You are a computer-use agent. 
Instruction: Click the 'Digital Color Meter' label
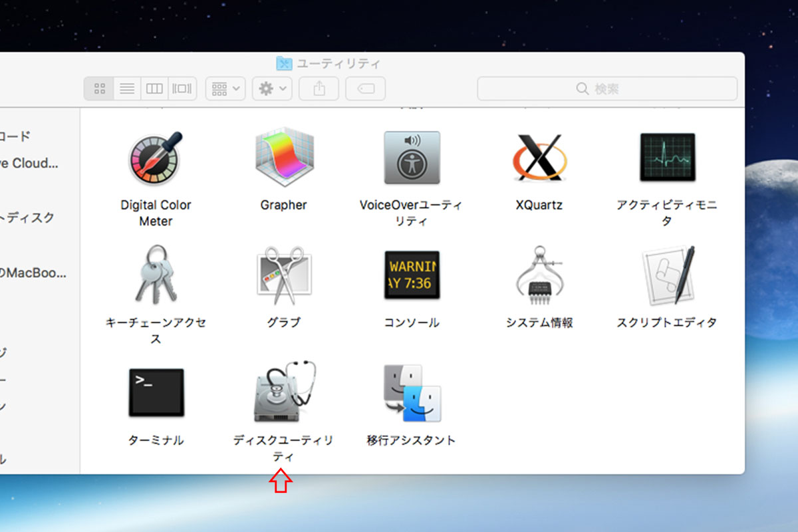[x=156, y=213]
